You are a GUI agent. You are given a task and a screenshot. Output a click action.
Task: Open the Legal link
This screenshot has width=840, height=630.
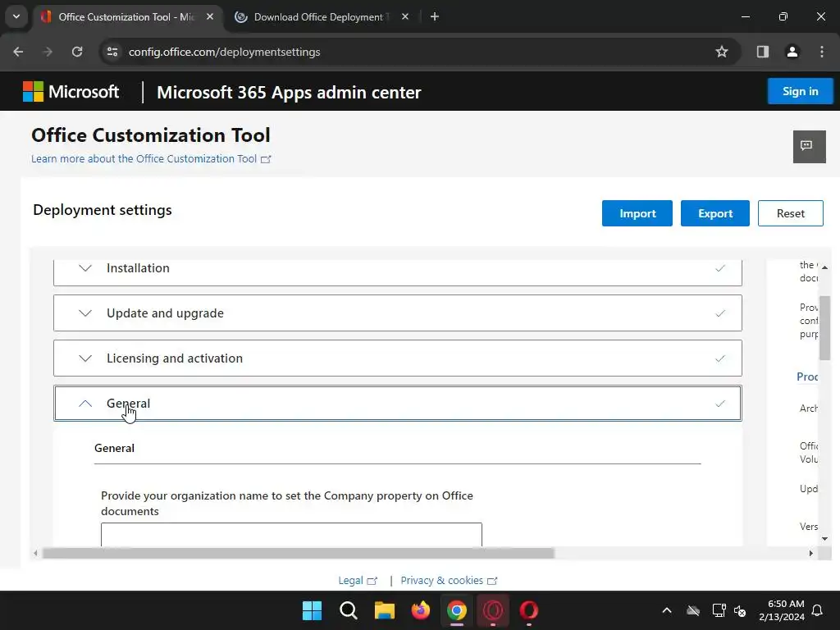click(x=358, y=580)
